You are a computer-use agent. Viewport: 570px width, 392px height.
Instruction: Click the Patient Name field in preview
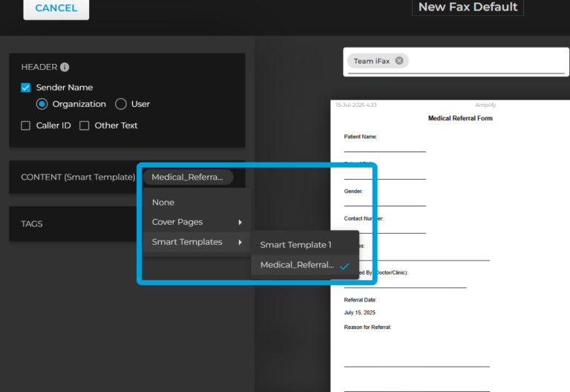point(384,146)
